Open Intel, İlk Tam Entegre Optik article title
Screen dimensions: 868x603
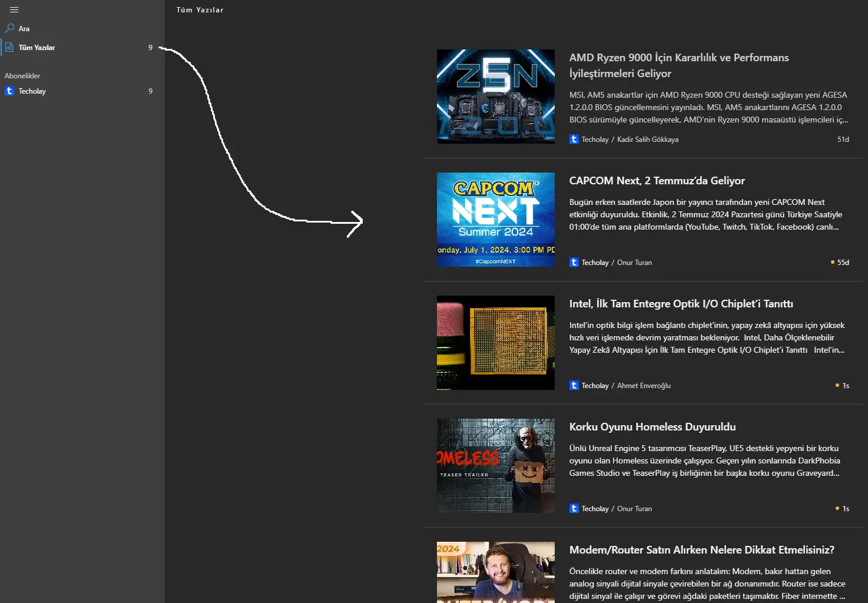click(681, 304)
